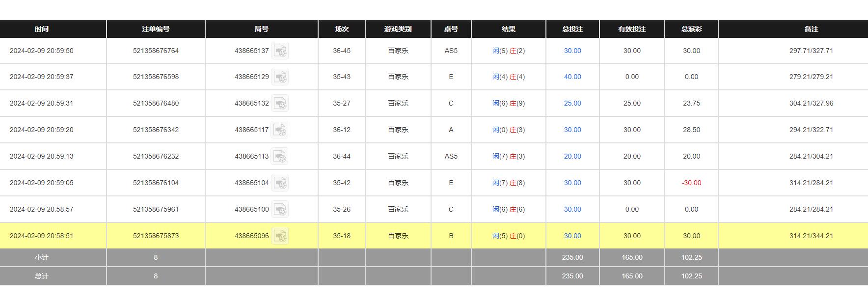Screen dimensions: 868x301
Task: Open replay icon in highlighted row 438665096
Action: (x=280, y=236)
